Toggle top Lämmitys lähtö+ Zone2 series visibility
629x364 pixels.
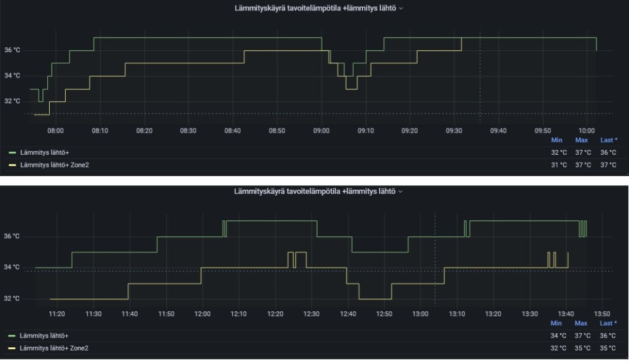pyautogui.click(x=55, y=165)
